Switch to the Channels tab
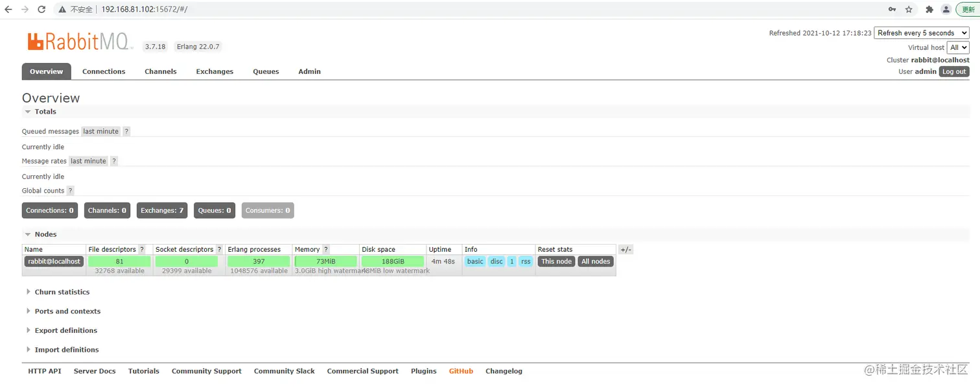Screen dimensions: 980x388 161,71
